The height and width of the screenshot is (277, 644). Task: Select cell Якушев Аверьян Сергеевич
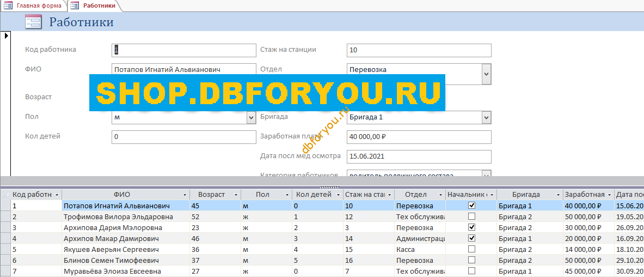coord(126,249)
